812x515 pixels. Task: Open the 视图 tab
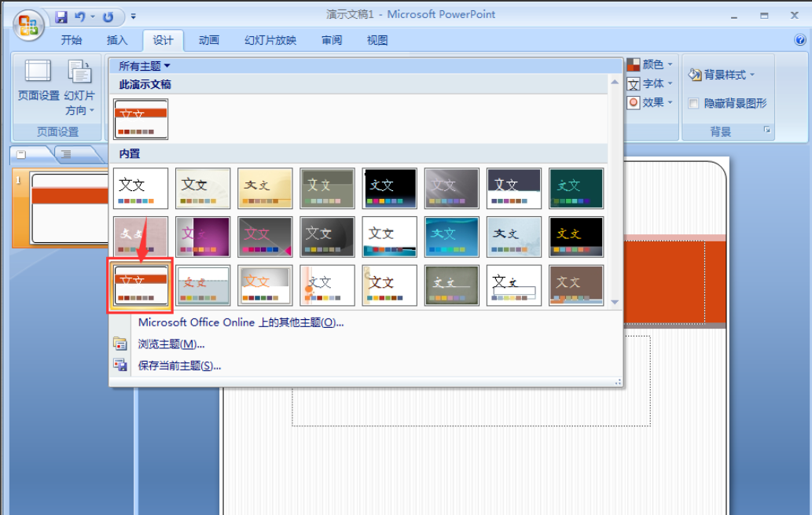[377, 40]
